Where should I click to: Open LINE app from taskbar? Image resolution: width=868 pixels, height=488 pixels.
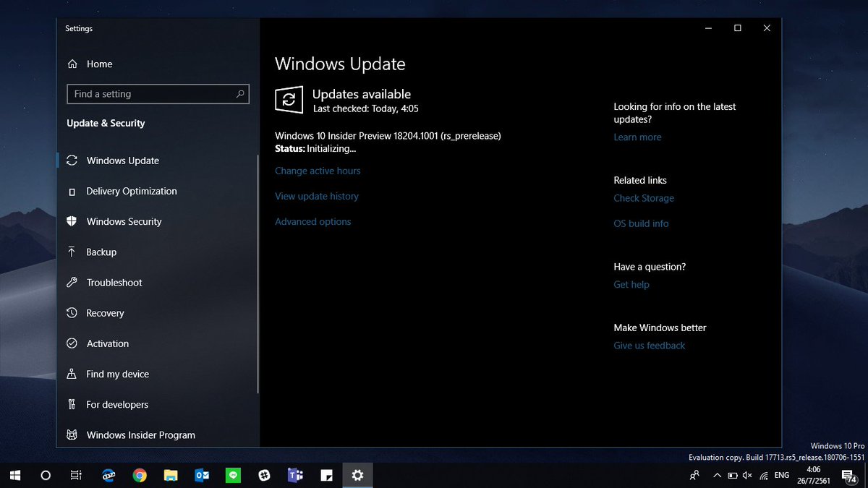(233, 475)
